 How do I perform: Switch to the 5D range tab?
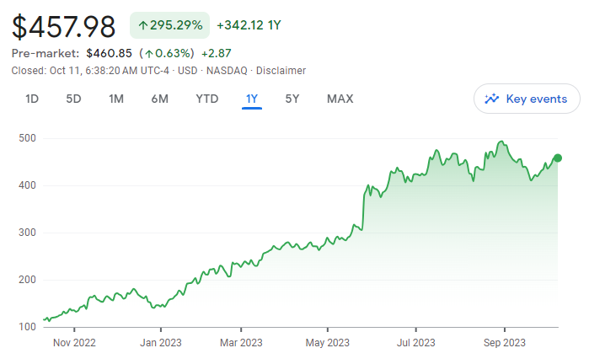(x=73, y=99)
